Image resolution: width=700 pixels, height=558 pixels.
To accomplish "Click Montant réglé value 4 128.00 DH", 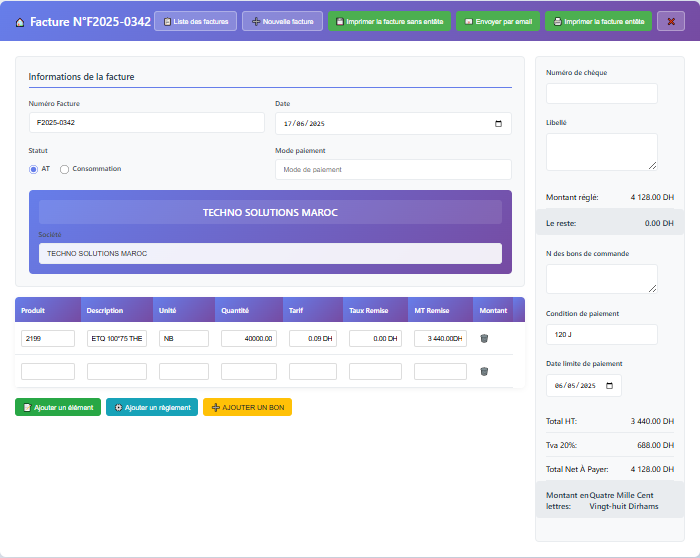I will pyautogui.click(x=652, y=197).
